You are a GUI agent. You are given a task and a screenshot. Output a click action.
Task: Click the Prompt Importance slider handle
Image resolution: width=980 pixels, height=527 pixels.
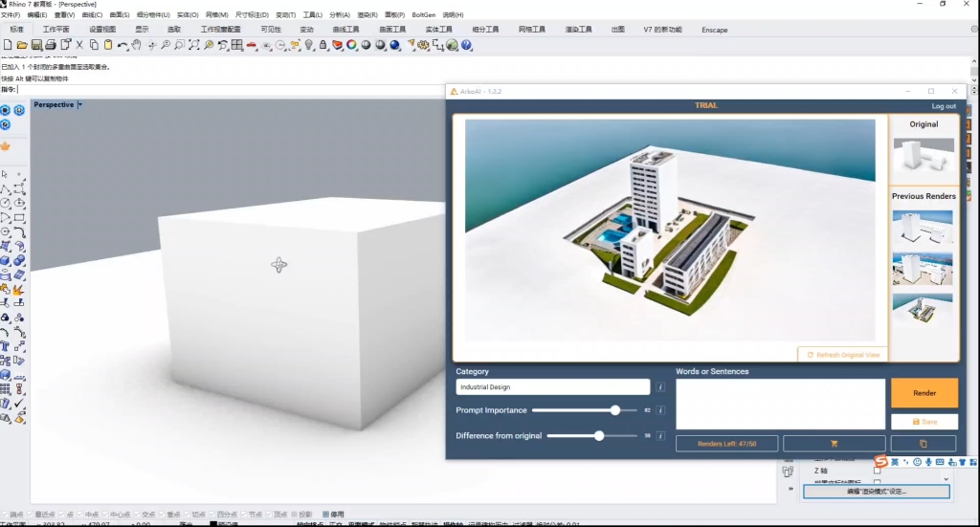pyautogui.click(x=615, y=410)
